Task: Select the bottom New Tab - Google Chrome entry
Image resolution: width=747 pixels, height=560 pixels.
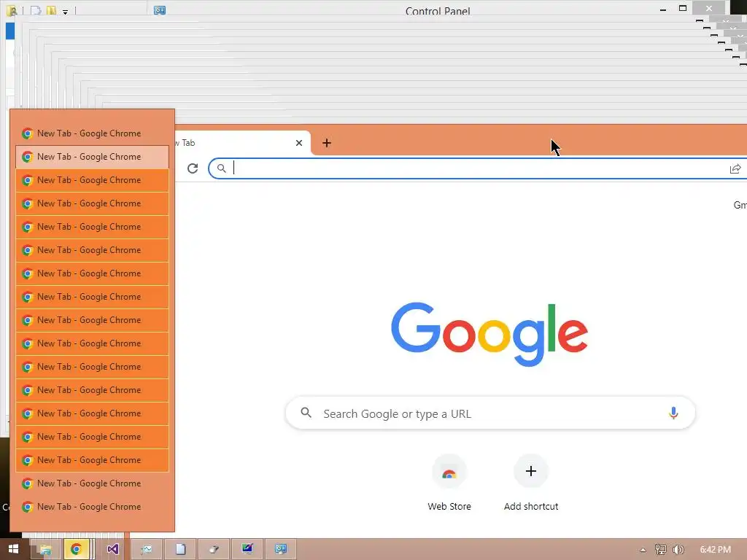Action: pyautogui.click(x=93, y=507)
